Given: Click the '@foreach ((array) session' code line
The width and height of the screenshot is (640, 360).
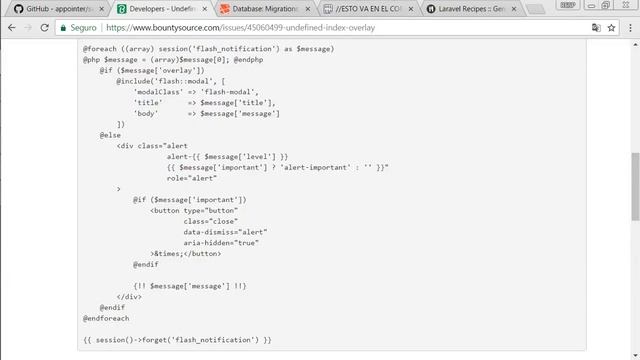Looking at the screenshot, I should [x=209, y=49].
